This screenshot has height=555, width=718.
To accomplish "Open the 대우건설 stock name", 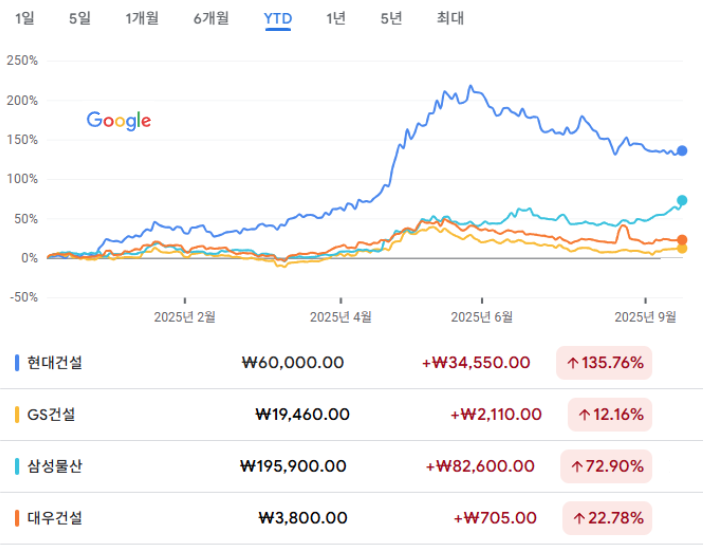I will pyautogui.click(x=55, y=518).
